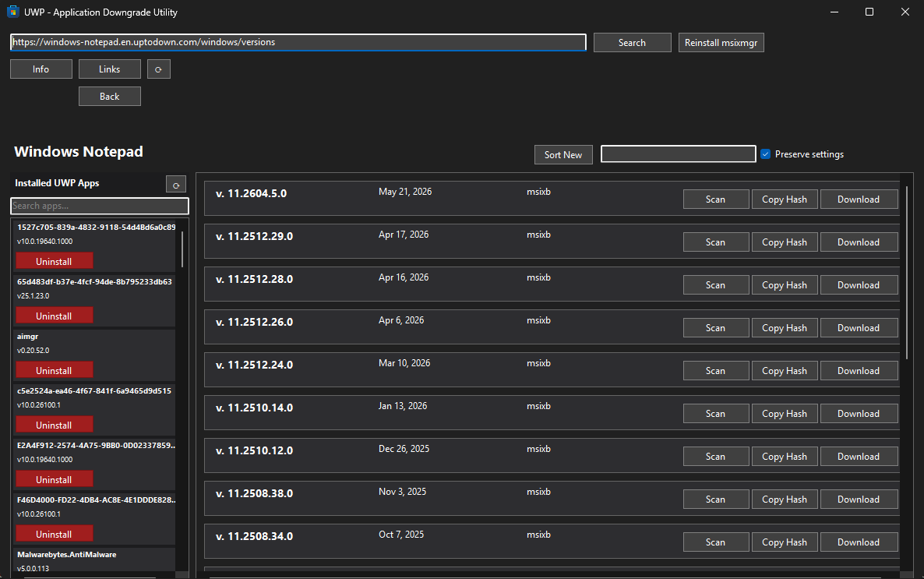Download version 11.2508.38.0
Screen dimensions: 924x579
pos(859,500)
